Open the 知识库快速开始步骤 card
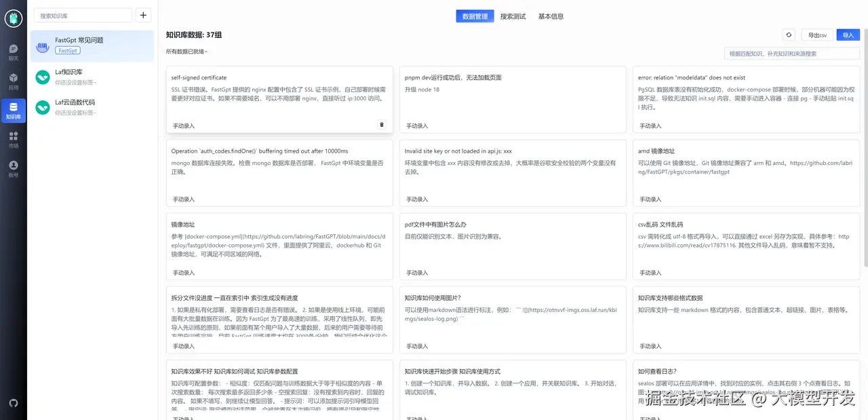868x420 pixels. coord(513,390)
